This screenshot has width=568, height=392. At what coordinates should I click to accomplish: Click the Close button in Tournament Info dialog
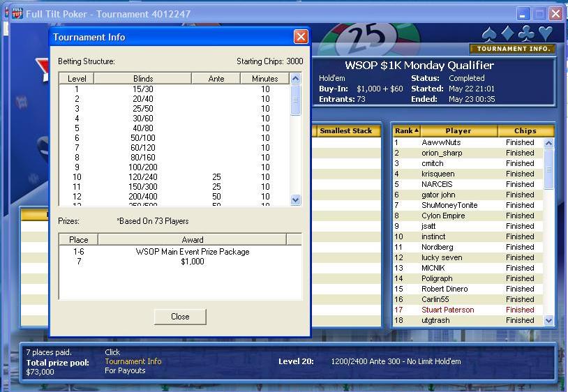click(x=180, y=317)
